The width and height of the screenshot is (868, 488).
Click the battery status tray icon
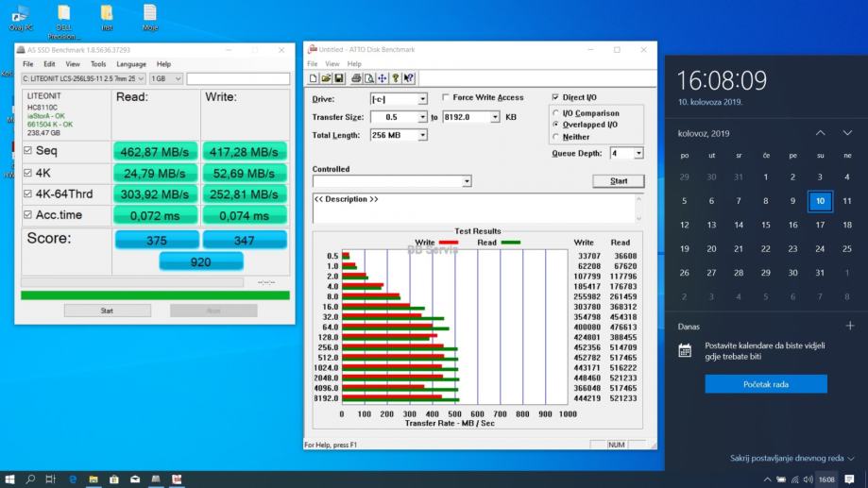pyautogui.click(x=781, y=480)
